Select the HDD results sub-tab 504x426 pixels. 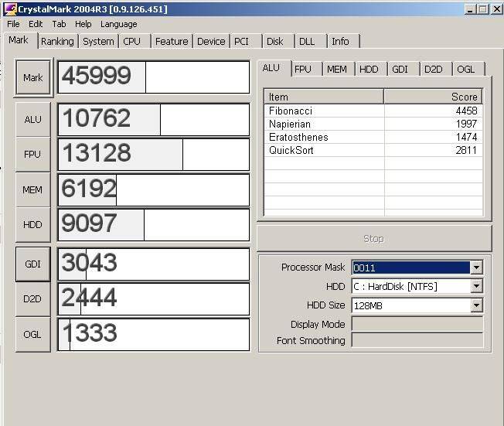tap(369, 70)
